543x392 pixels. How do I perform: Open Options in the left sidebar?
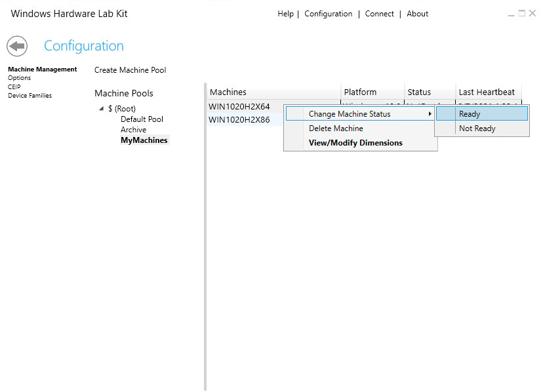(20, 78)
